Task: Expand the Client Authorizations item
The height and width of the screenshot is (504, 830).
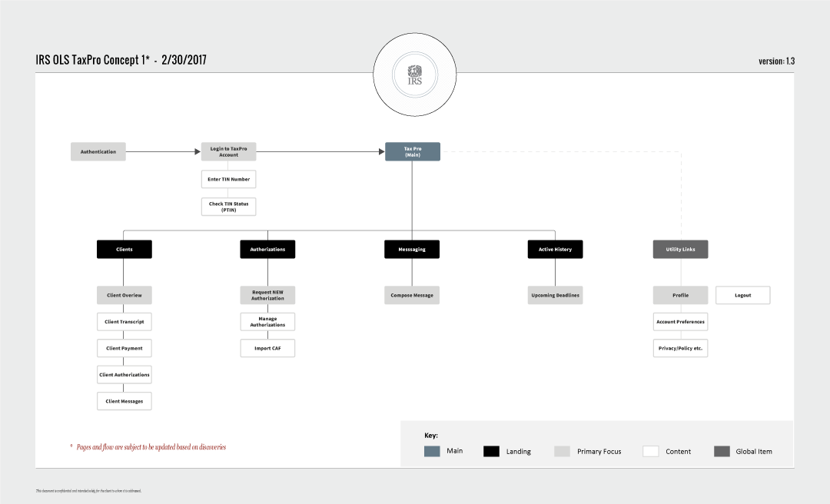Action: coord(124,374)
